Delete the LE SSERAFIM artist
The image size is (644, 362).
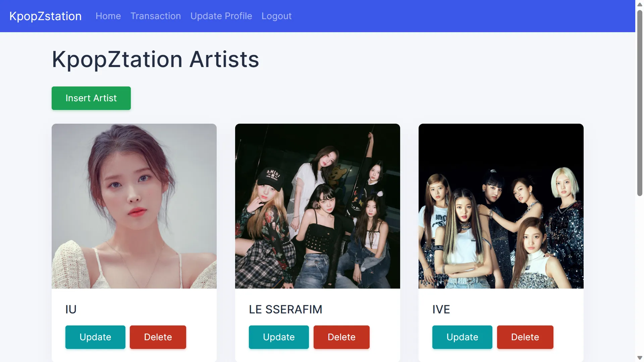(341, 337)
